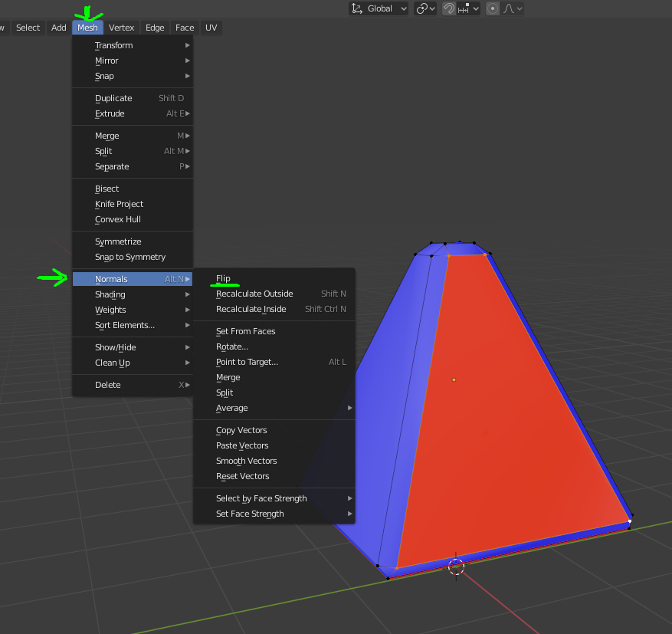The height and width of the screenshot is (634, 672).
Task: Click the object origin dot on the pyramid
Action: click(x=454, y=379)
